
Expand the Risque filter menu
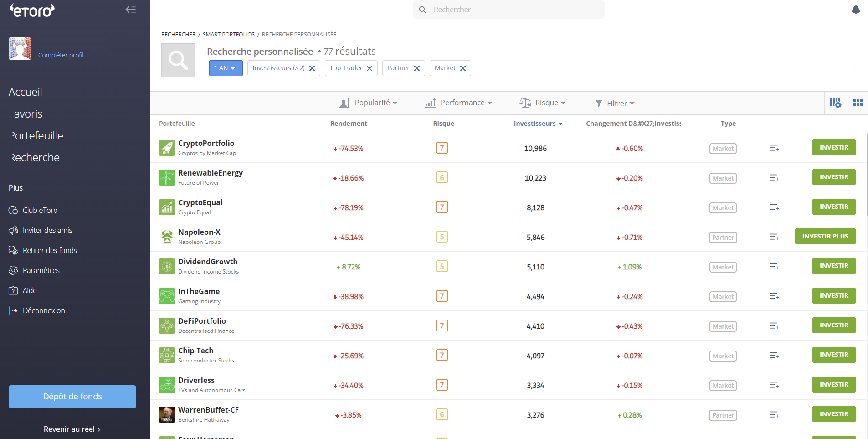coord(542,103)
